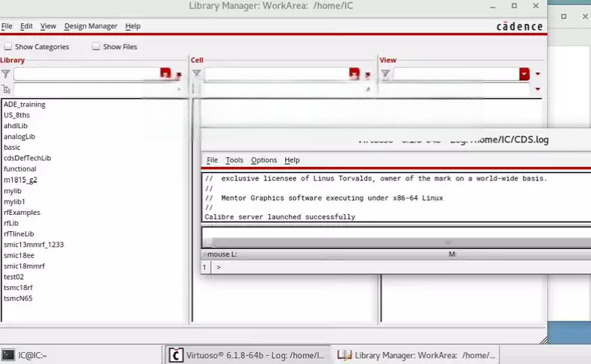Click the View filter text field
Image resolution: width=591 pixels, height=364 pixels.
click(x=456, y=74)
